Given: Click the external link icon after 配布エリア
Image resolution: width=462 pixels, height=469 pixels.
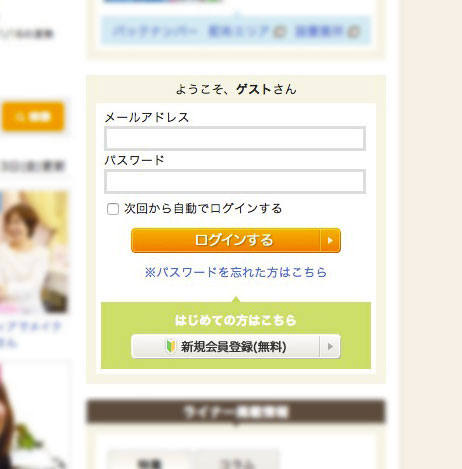Looking at the screenshot, I should (280, 32).
